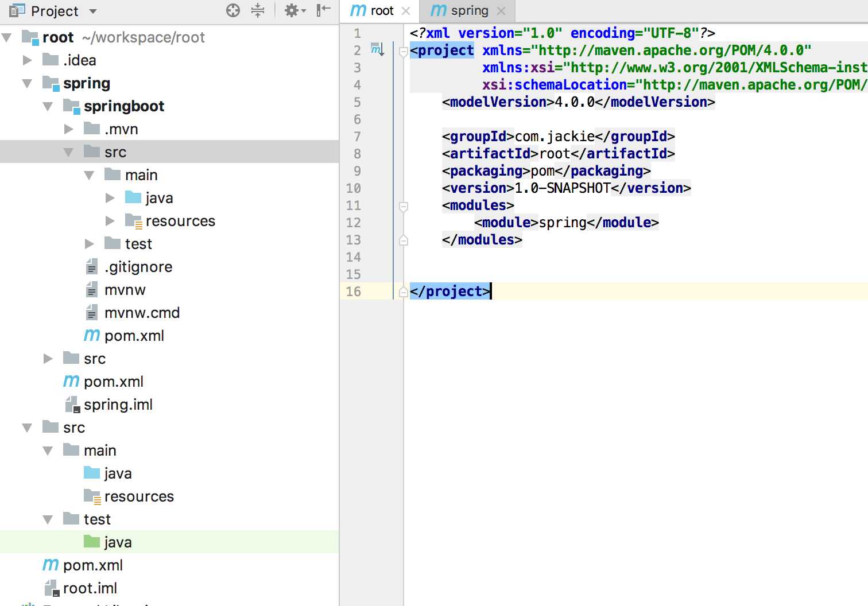
Task: Collapse the spring module node
Action: click(27, 83)
